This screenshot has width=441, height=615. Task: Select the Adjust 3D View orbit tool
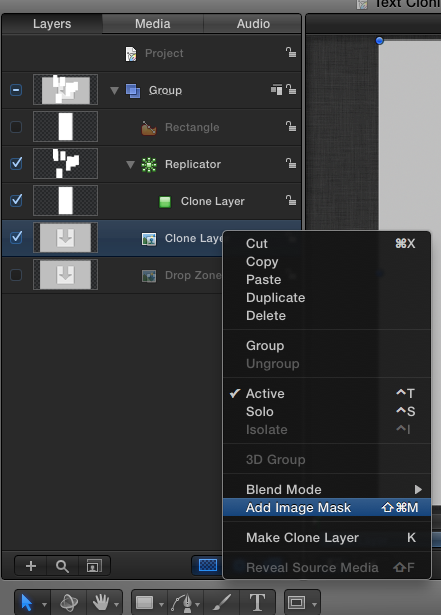(69, 602)
